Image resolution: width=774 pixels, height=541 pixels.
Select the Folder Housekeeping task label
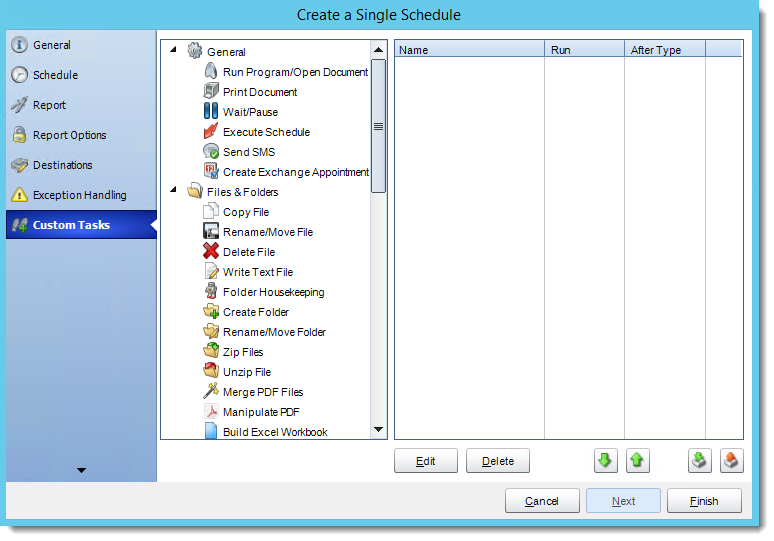click(x=273, y=292)
